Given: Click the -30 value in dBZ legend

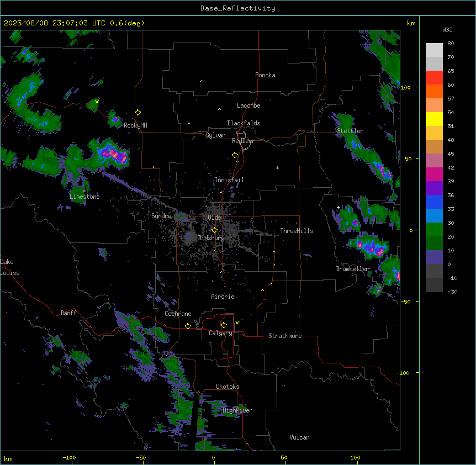Looking at the screenshot, I should pos(452,292).
